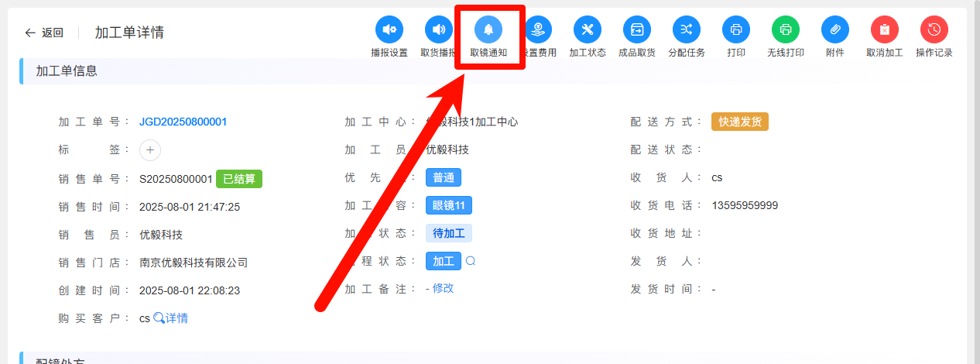Viewport: 980px width, 364px height.
Task: Select the 分配任务 shuffle icon
Action: point(687,30)
